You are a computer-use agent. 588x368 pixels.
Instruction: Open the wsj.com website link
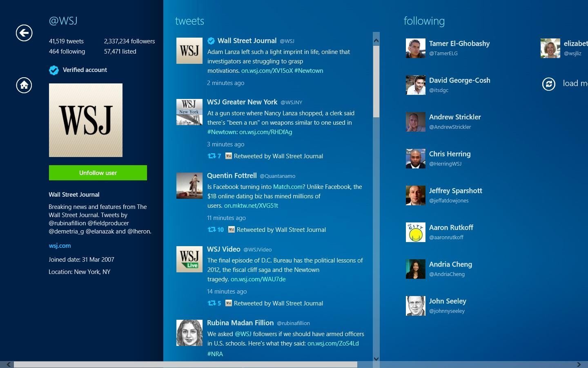pyautogui.click(x=60, y=246)
